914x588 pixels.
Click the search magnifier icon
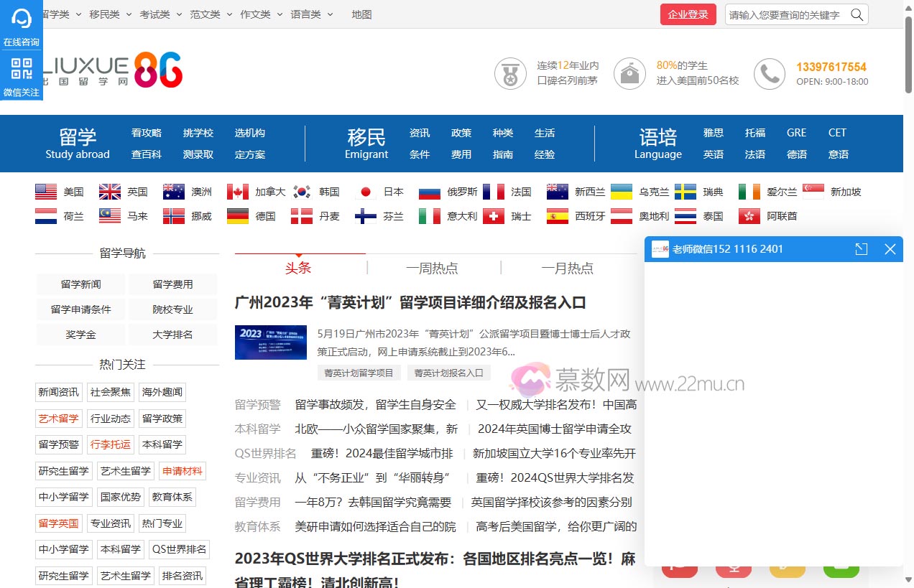tap(857, 14)
